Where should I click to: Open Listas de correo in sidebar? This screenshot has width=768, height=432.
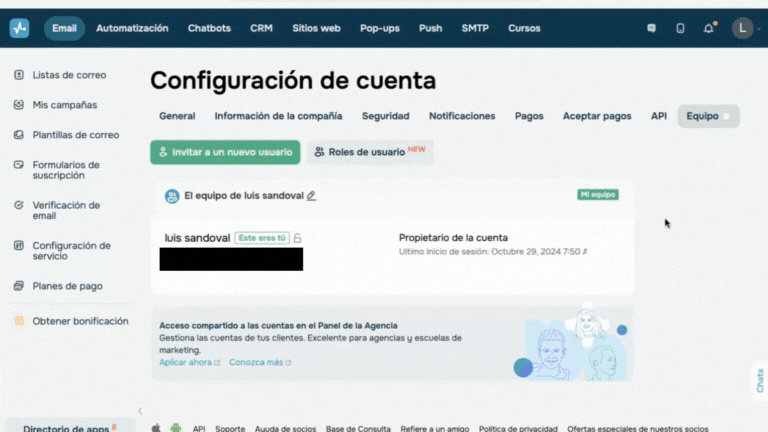70,75
